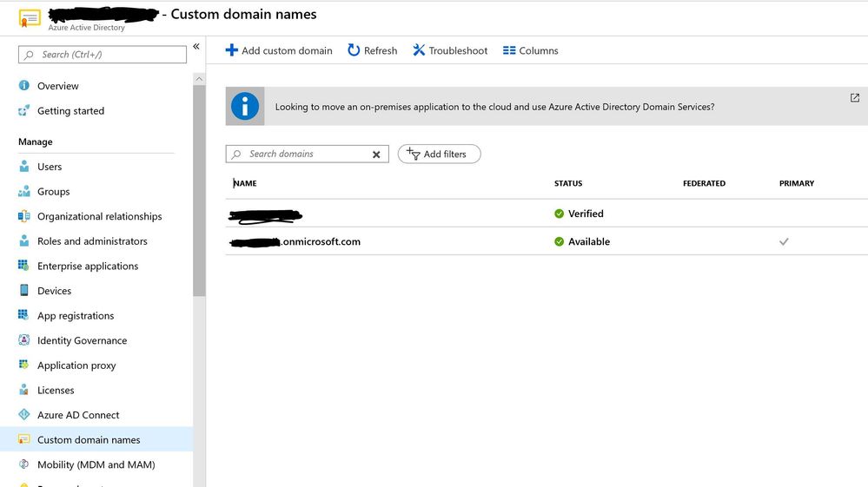Open the Overview menu item
Viewport: 868px width, 487px height.
pyautogui.click(x=57, y=86)
